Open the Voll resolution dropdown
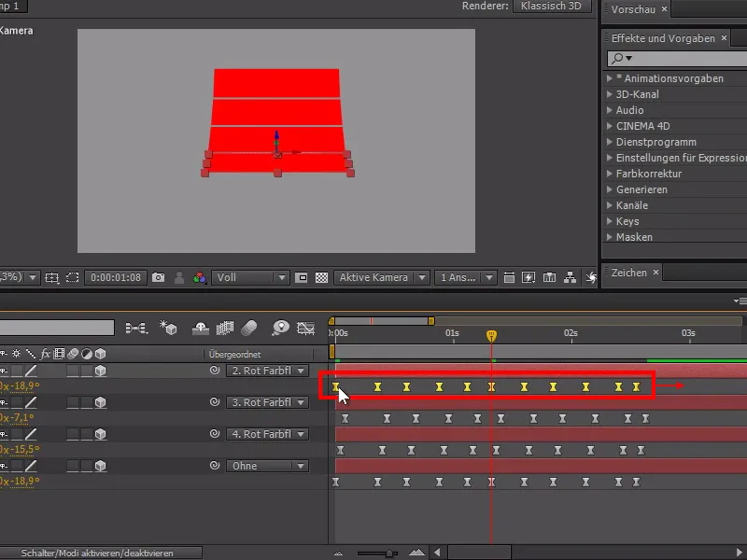The width and height of the screenshot is (747, 560). (249, 277)
